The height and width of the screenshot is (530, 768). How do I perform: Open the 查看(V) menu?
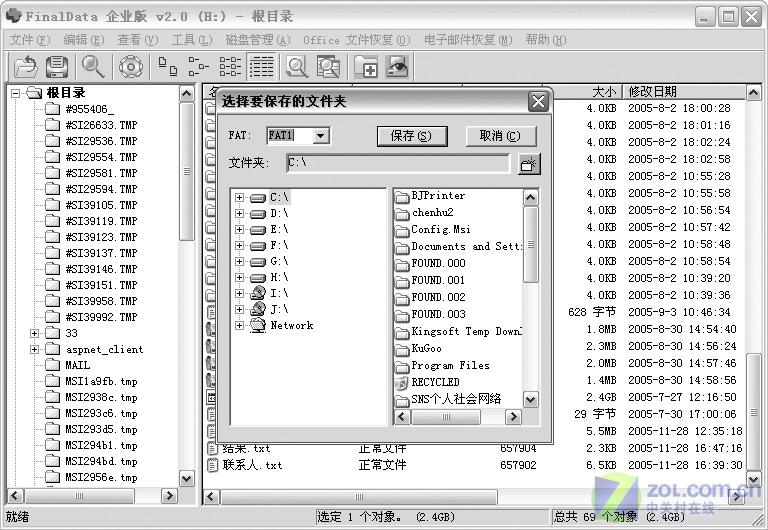(138, 40)
